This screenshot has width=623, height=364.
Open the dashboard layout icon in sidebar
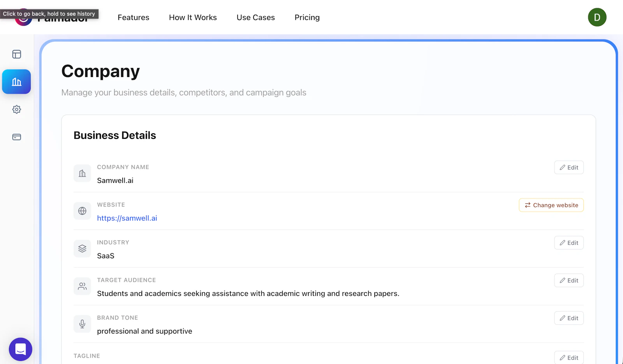click(x=16, y=54)
